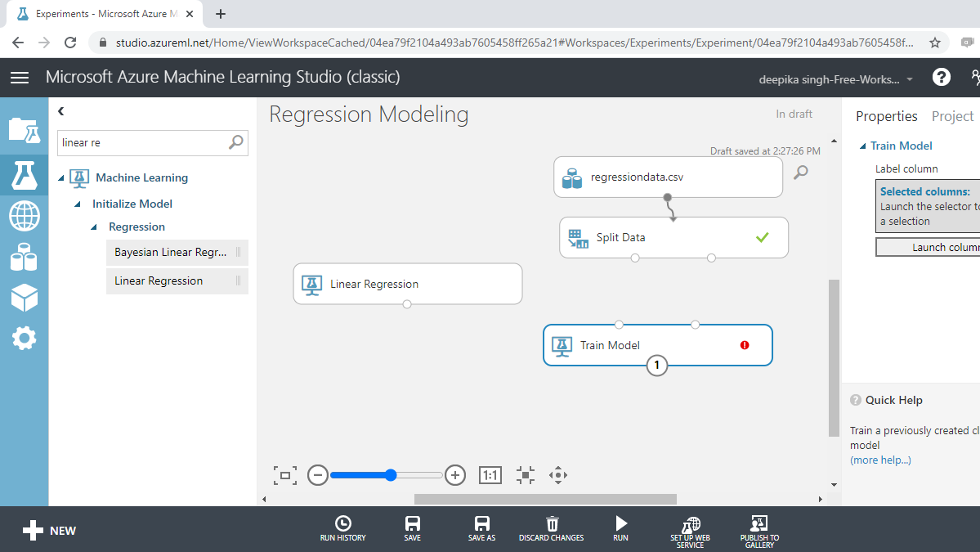Select Bayesian Linear Regression in the palette
Image resolution: width=980 pixels, height=552 pixels.
pos(177,253)
